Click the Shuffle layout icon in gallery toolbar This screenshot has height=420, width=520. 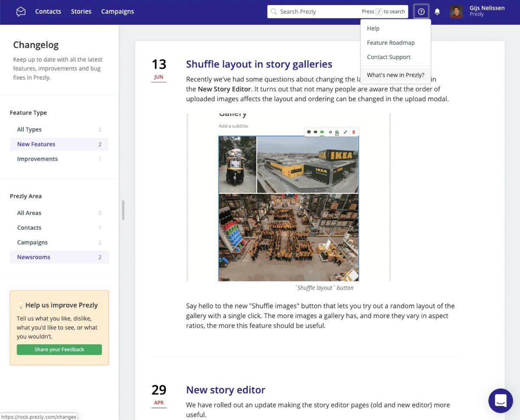(337, 132)
